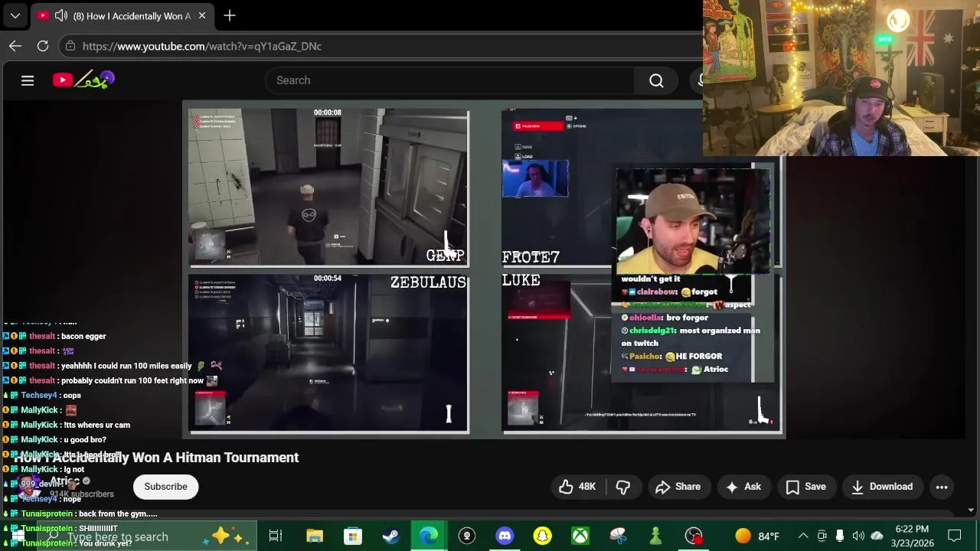The image size is (980, 551).
Task: Open more actions three-dot menu
Action: click(942, 487)
